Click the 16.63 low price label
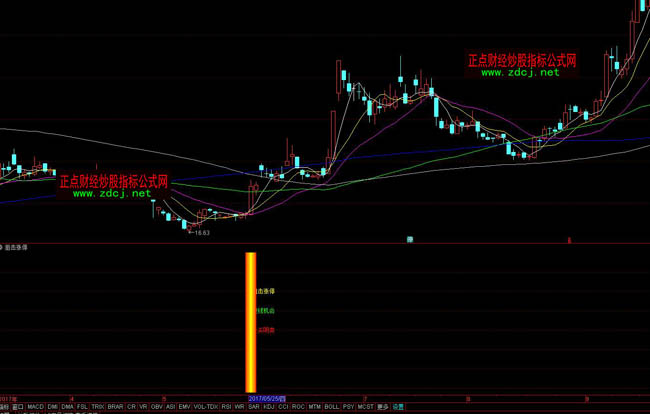This screenshot has width=650, height=414. pos(201,232)
